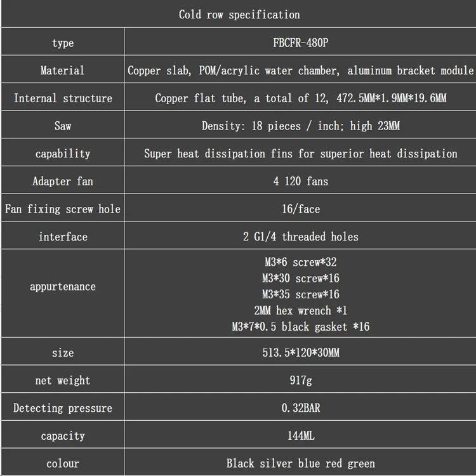This screenshot has height=476, width=476.
Task: Select the 'Adapter fan' label
Action: tap(63, 182)
